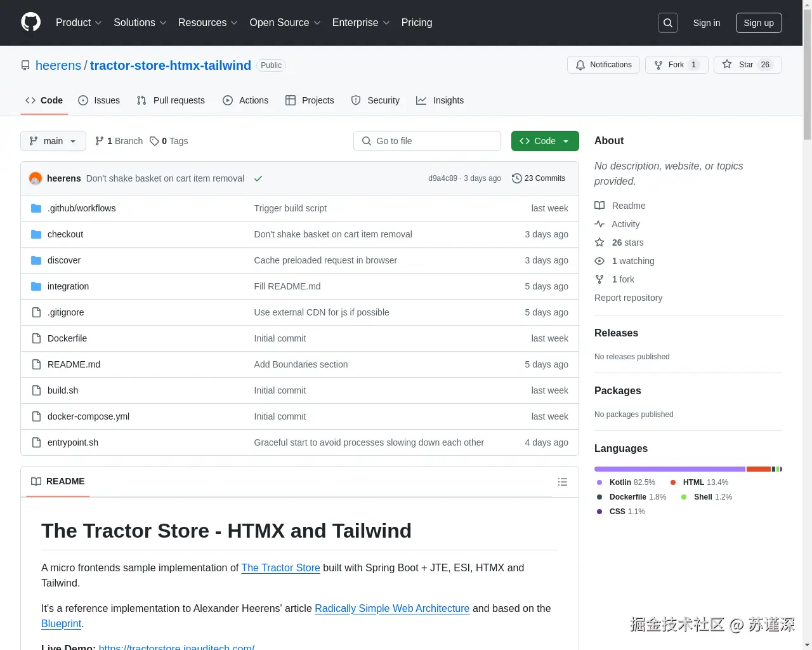Image resolution: width=812 pixels, height=650 pixels.
Task: Click the GitHub logo icon
Action: click(x=30, y=22)
